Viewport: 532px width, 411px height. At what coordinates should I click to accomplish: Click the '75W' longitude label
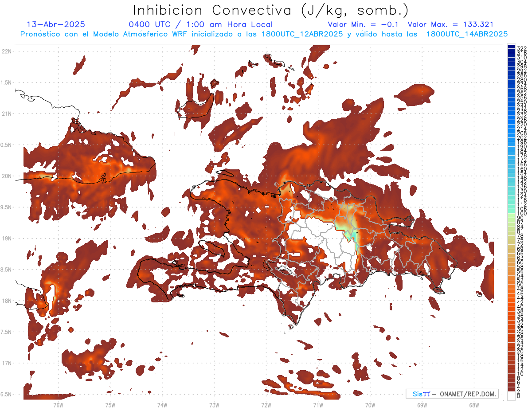pos(110,405)
